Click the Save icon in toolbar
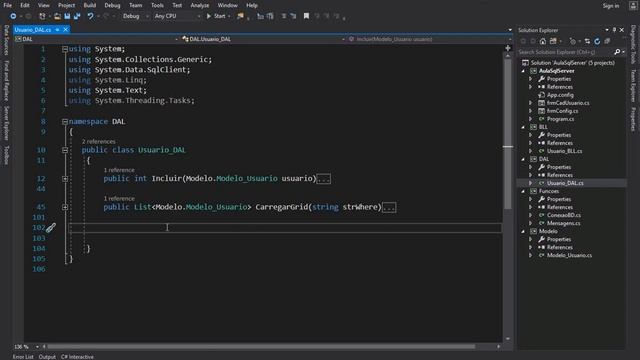Viewport: 640px width, 360px height. pos(67,16)
